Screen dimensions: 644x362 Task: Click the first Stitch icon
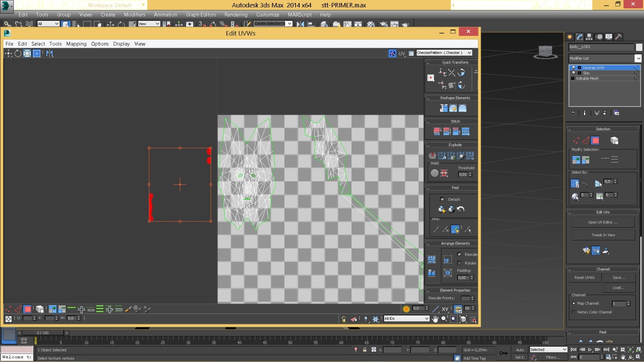pyautogui.click(x=437, y=131)
